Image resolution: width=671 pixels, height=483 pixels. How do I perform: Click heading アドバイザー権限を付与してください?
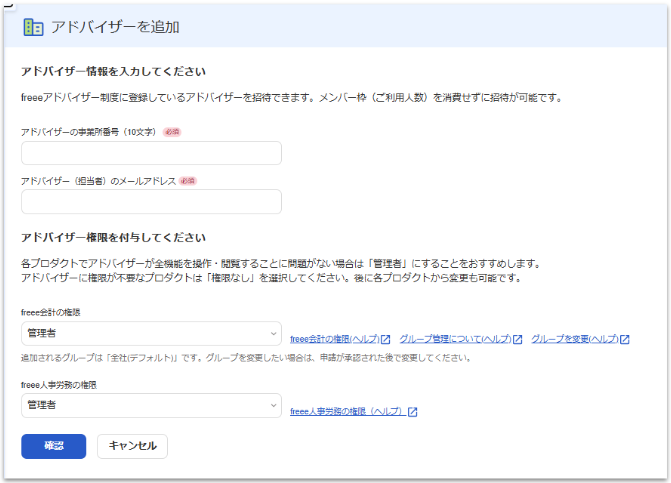pos(113,237)
